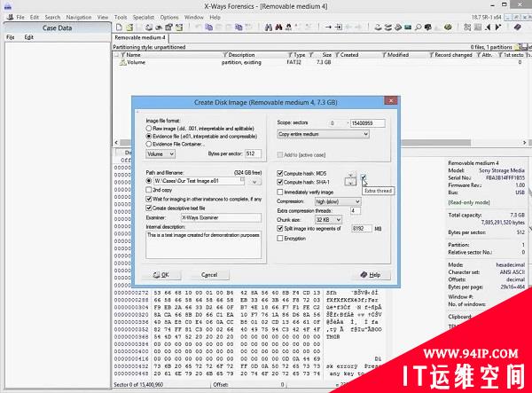Click the round globe-like toolbar icon
532x393 pixels.
tap(448, 28)
